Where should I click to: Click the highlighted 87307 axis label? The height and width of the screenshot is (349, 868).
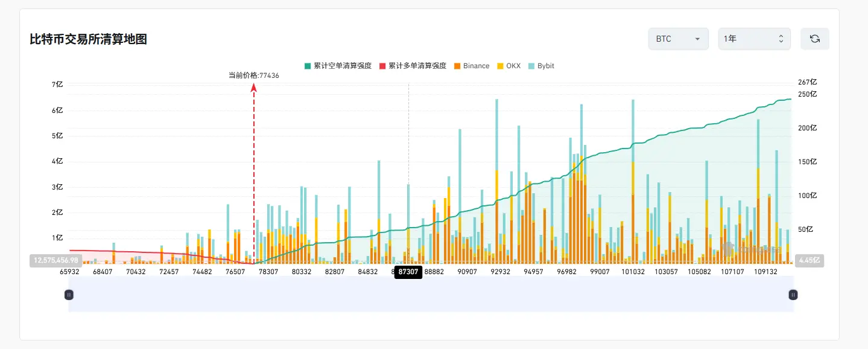(x=408, y=272)
